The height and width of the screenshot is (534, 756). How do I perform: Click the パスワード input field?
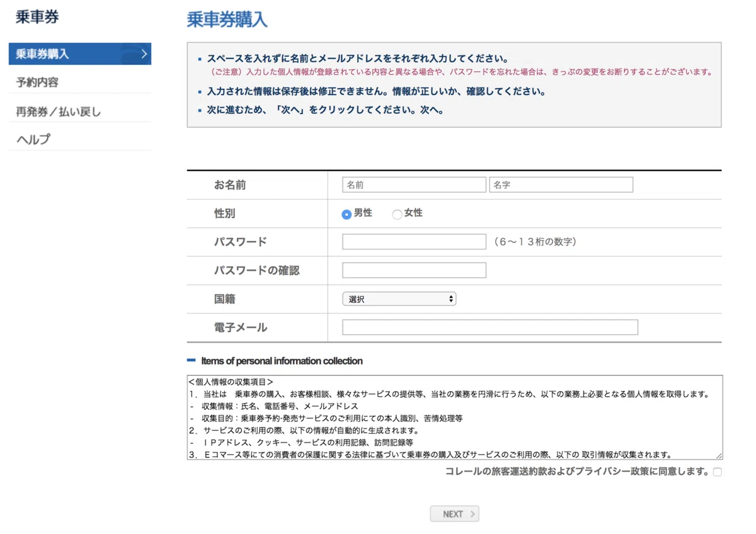(x=414, y=242)
